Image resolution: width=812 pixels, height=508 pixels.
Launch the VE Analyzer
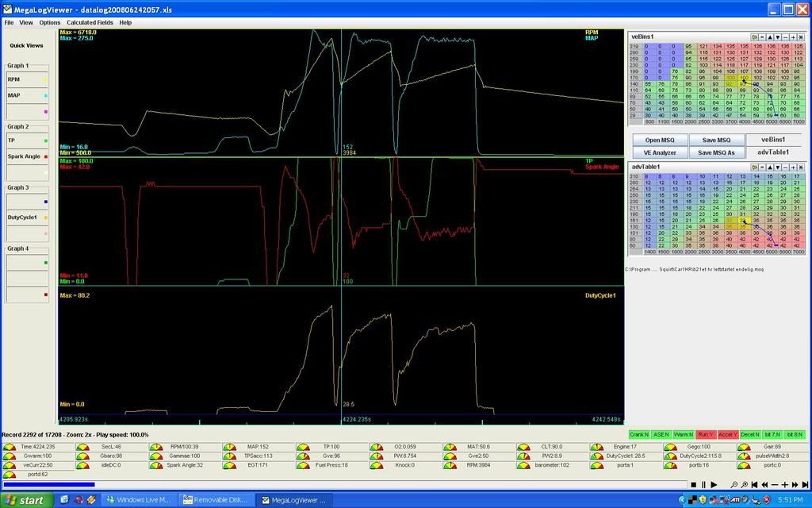tap(660, 153)
